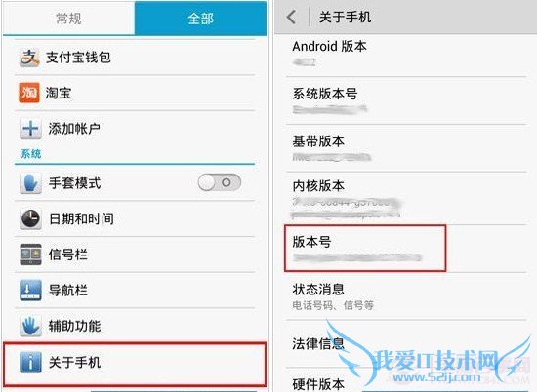This screenshot has height=392, width=537.
Task: Tap the blue glove mode icon
Action: point(30,183)
